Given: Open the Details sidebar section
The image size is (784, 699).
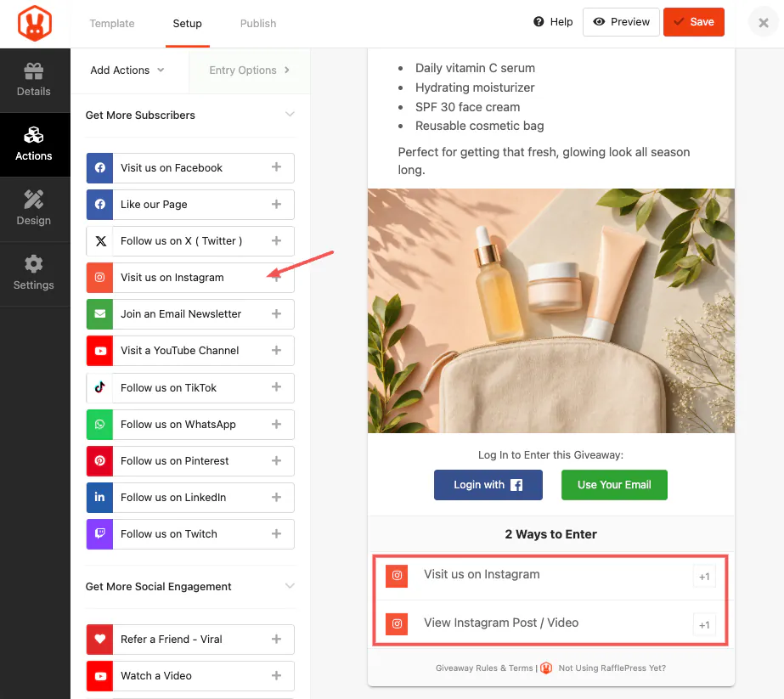Looking at the screenshot, I should pyautogui.click(x=34, y=80).
